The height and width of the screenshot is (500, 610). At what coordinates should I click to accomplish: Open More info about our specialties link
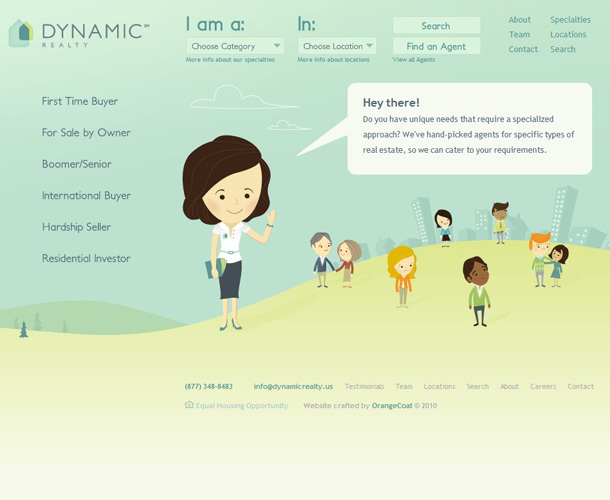[x=230, y=60]
